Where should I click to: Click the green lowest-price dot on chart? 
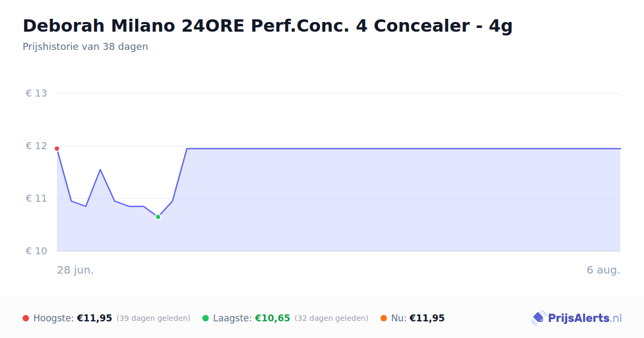(158, 217)
